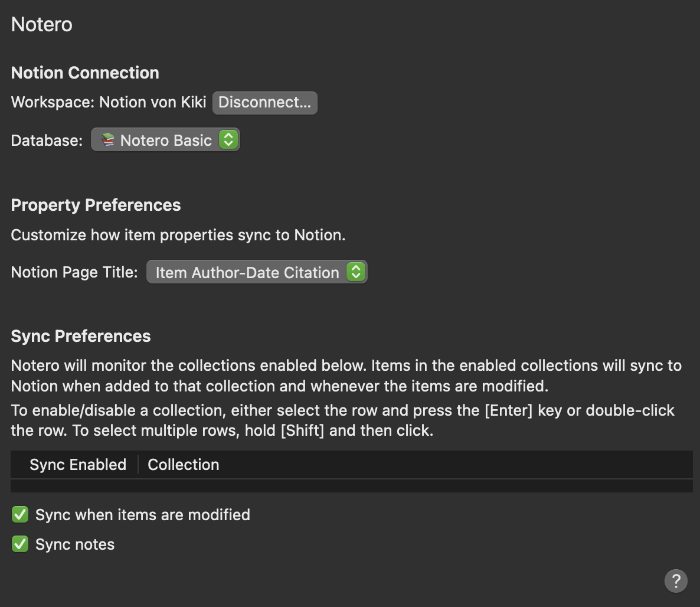Open the Notero Basic database dropdown

[x=165, y=140]
